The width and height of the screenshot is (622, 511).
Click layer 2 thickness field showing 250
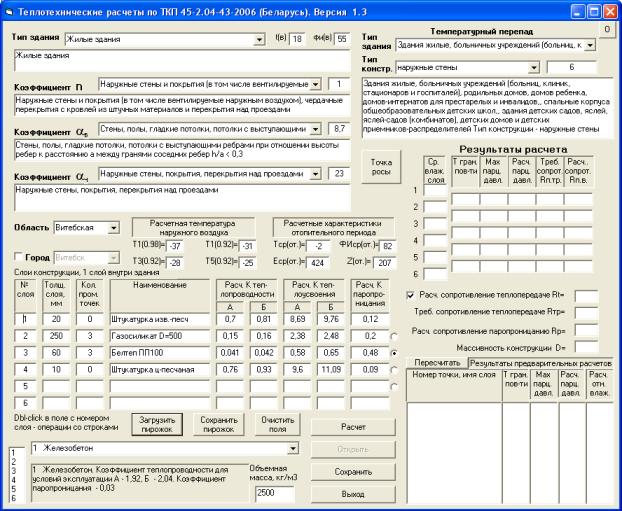coord(56,336)
